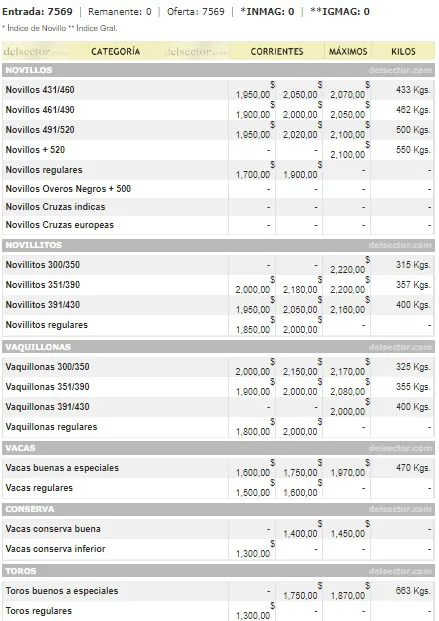The width and height of the screenshot is (439, 621).
Task: Select the VACAS section header
Action: pos(218,448)
